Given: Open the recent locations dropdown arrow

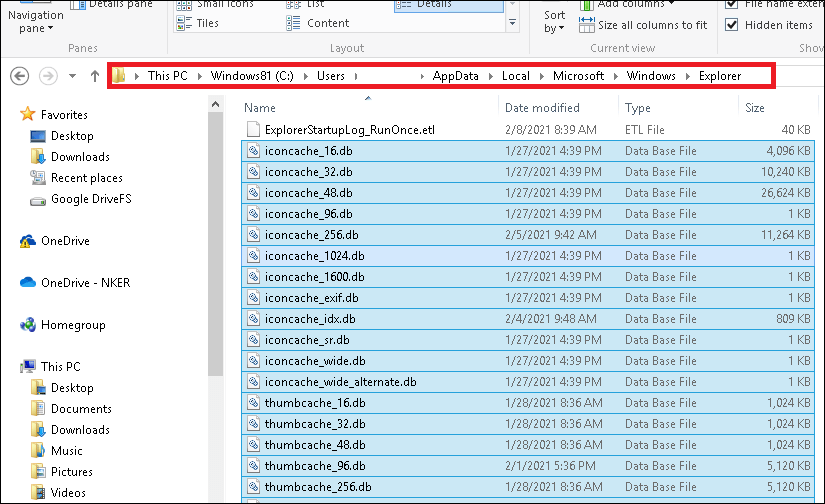Looking at the screenshot, I should [72, 76].
